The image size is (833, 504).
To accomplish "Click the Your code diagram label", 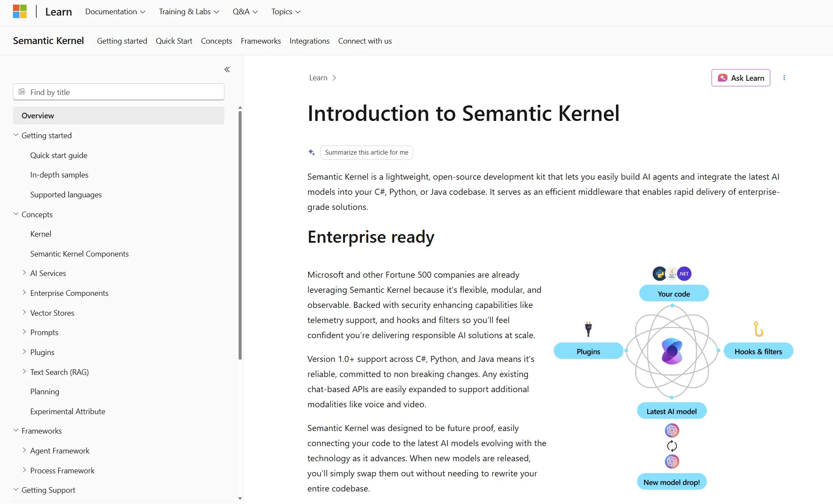I will point(673,294).
